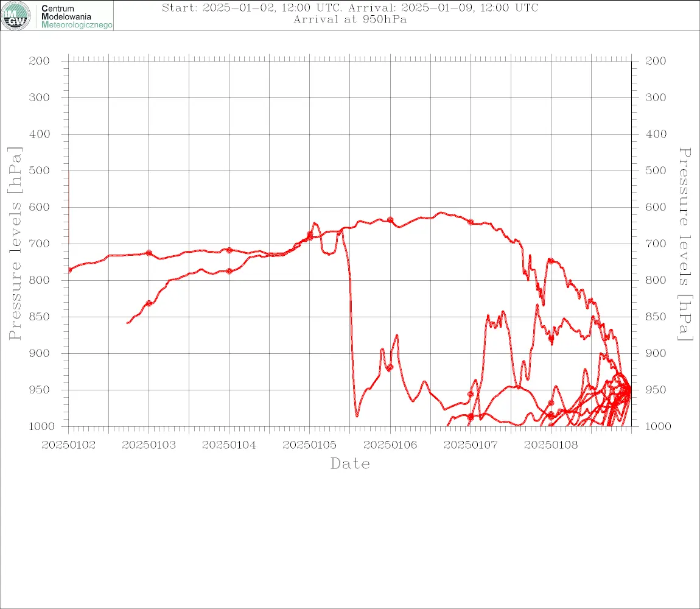Screen dimensions: 700x609
Task: Click the left 'Pressure levels [hPa]' axis title
Action: pos(15,244)
